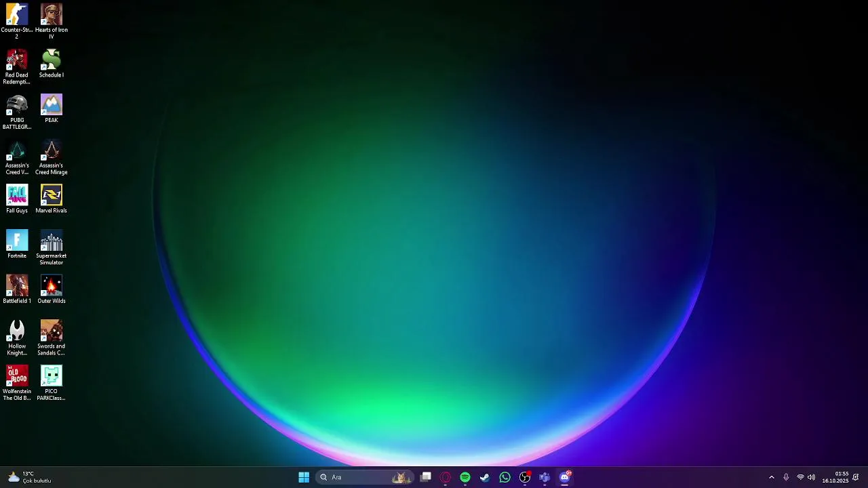Open Task View from the taskbar
868x488 pixels.
click(x=426, y=477)
